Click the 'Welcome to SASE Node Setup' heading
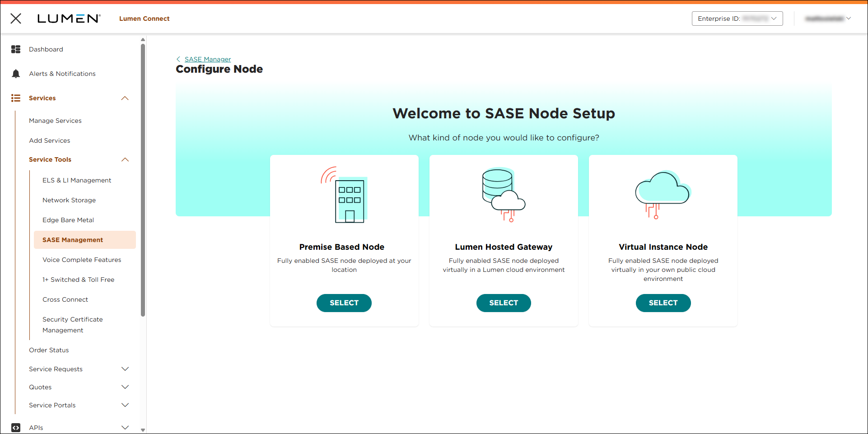The image size is (868, 434). [504, 113]
